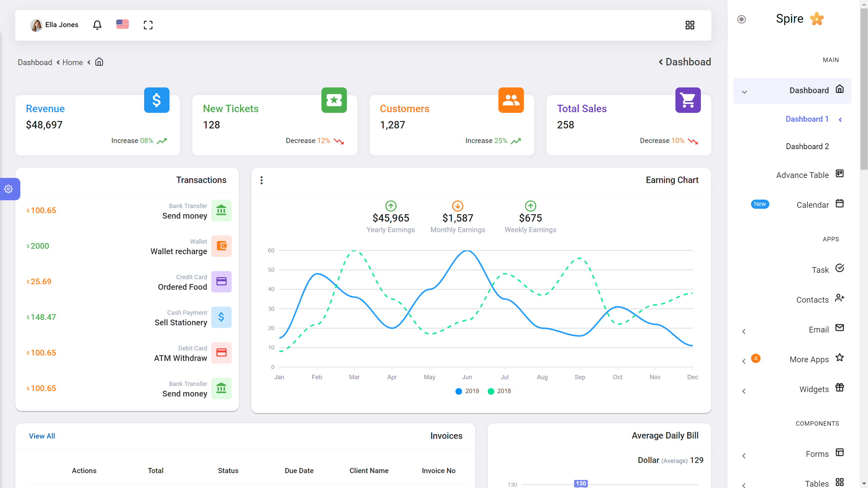Click the 130 slider handle in Average Daily Bill

point(580,484)
